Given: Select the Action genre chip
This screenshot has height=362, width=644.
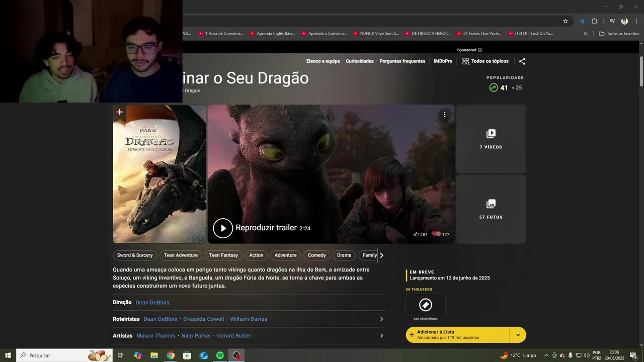Looking at the screenshot, I should 256,255.
